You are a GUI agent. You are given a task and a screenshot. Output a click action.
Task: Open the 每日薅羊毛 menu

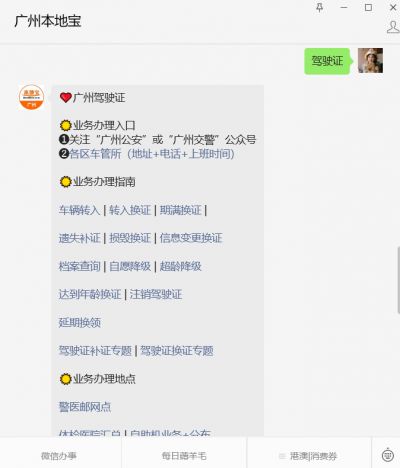click(x=184, y=456)
